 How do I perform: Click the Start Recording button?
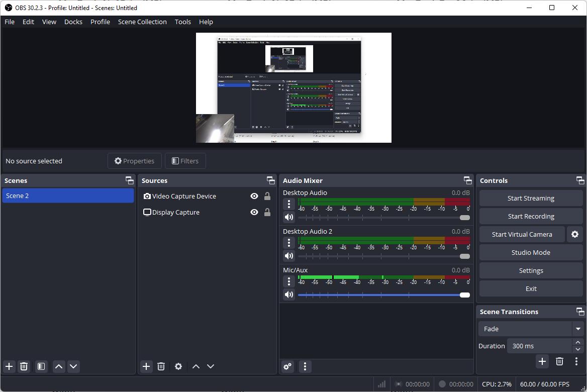coord(531,216)
